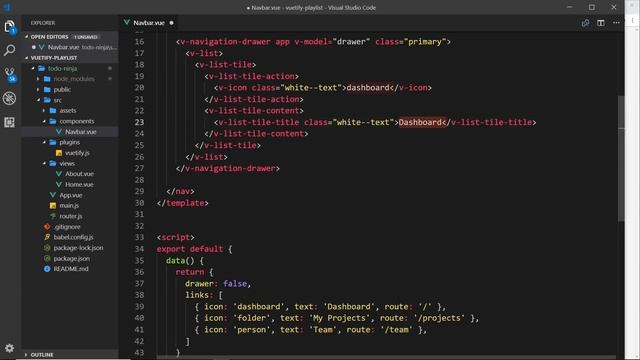Screen dimensions: 640x360
Task: Open .gitignore file in explorer
Action: coord(67,227)
